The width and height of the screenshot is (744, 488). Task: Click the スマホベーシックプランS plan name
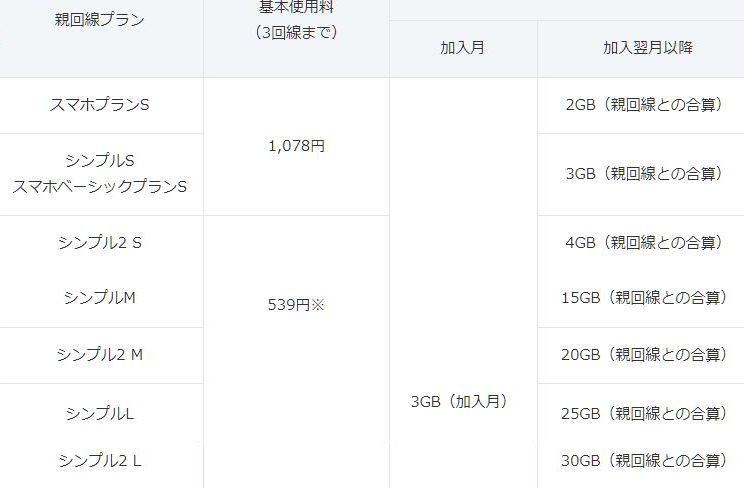(x=99, y=186)
